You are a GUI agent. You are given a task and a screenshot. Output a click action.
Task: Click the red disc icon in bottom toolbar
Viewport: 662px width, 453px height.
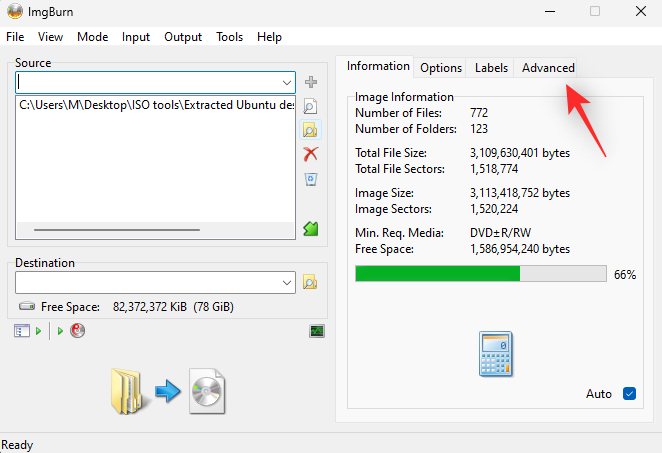77,331
